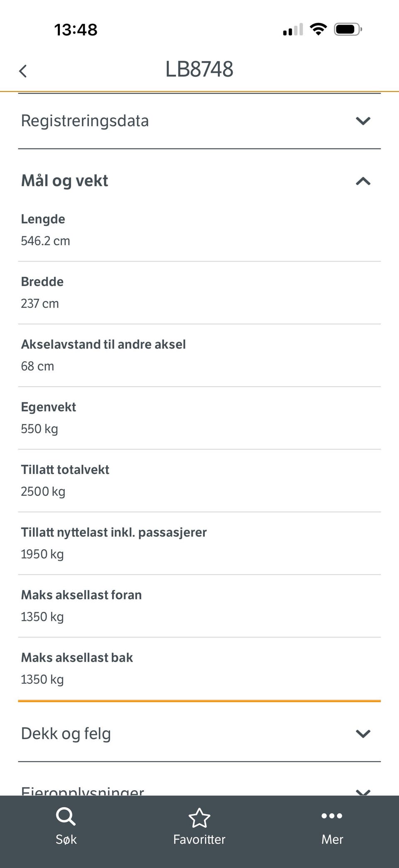Tap the back arrow icon
This screenshot has height=868, width=399.
[x=23, y=71]
